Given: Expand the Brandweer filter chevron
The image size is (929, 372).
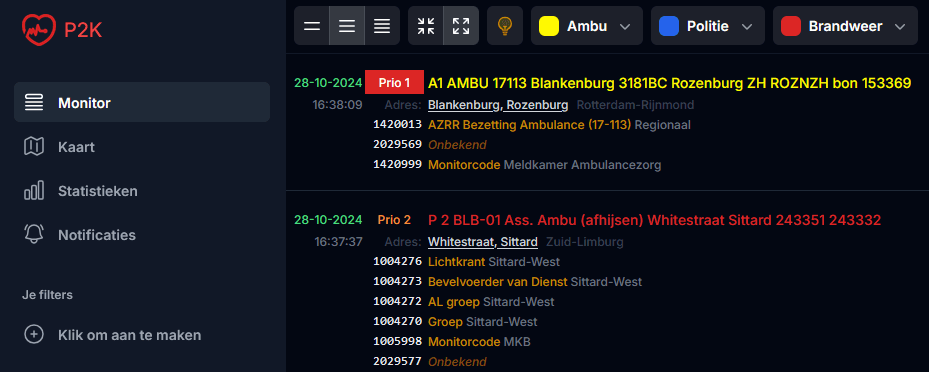Looking at the screenshot, I should 900,27.
